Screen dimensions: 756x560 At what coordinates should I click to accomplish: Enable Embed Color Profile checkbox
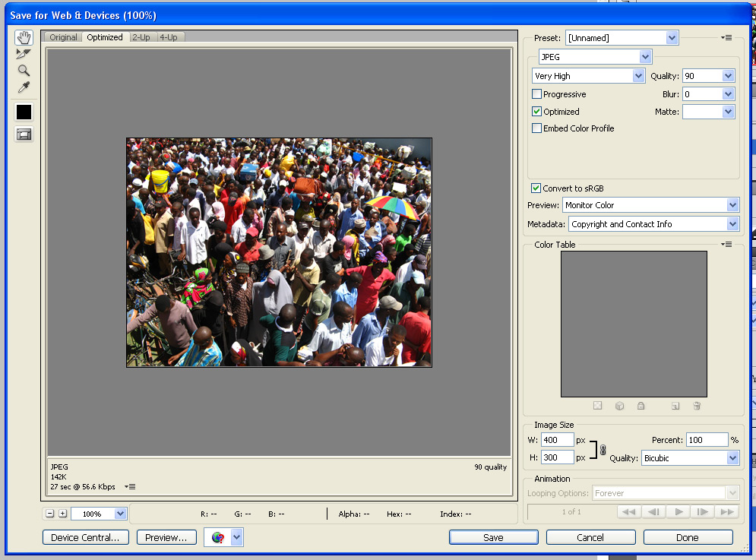pos(536,128)
